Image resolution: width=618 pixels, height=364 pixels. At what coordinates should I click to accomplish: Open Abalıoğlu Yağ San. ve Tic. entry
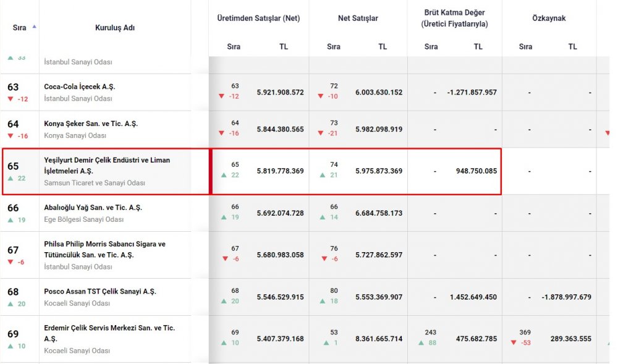coord(93,208)
